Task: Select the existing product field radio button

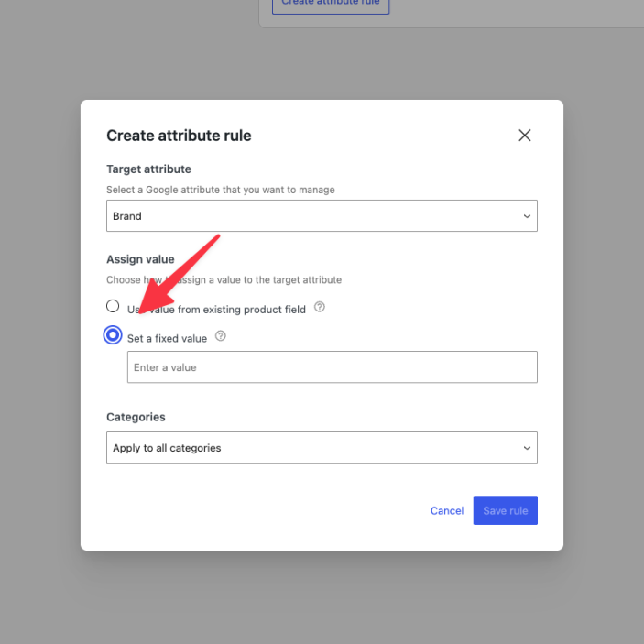Action: pos(113,306)
